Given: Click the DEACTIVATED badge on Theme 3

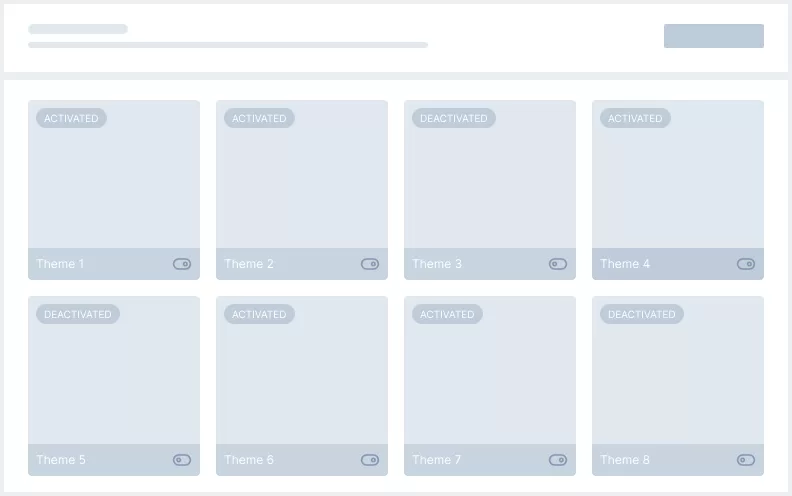Looking at the screenshot, I should (x=454, y=118).
